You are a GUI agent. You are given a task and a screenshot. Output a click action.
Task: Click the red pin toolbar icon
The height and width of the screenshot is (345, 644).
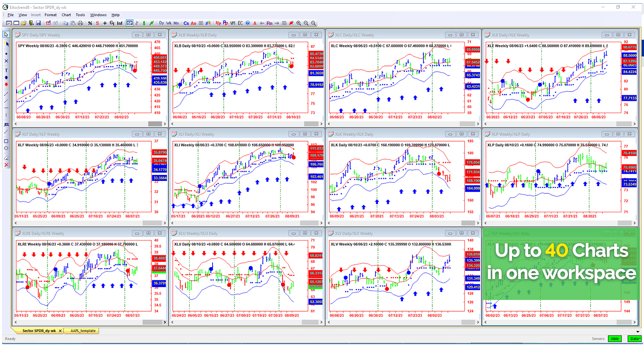tap(291, 23)
